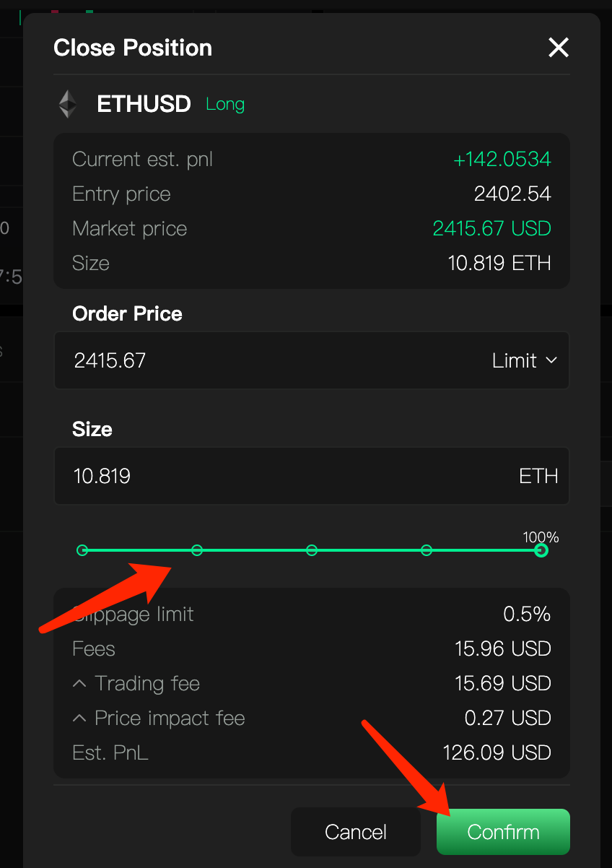Viewport: 612px width, 868px height.
Task: Click the ETHUSD pair name
Action: click(144, 104)
